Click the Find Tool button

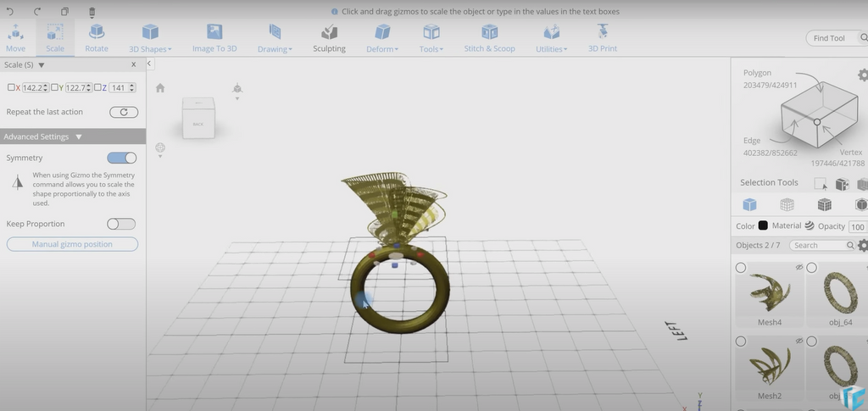830,38
